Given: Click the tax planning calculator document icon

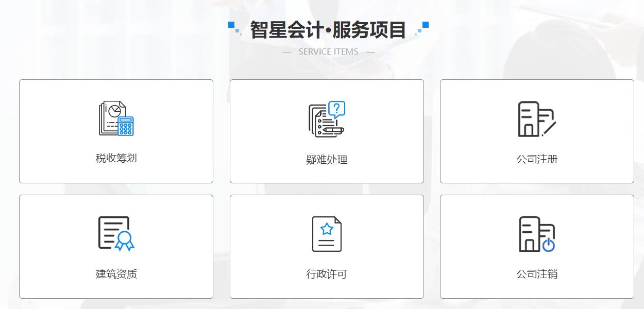Looking at the screenshot, I should point(116,118).
